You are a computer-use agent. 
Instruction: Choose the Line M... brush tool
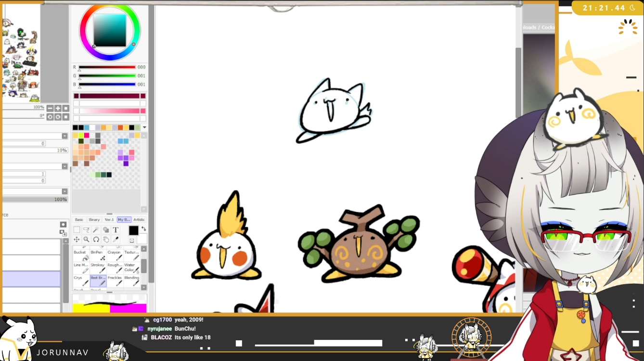(x=81, y=268)
